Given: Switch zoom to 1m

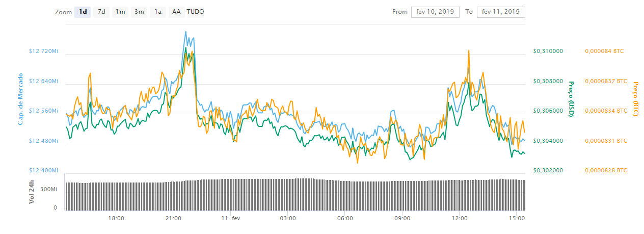Looking at the screenshot, I should (120, 12).
